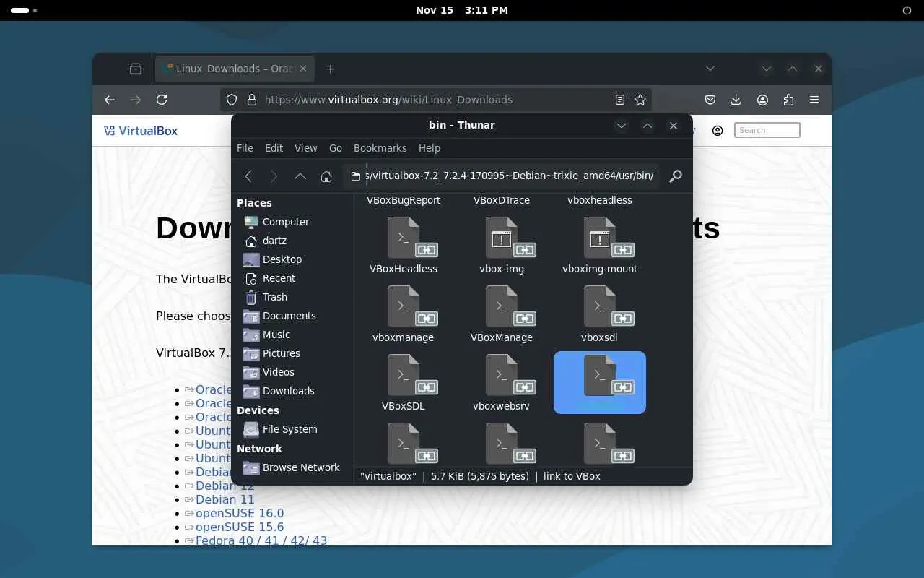Go back in Thunar's navigation toolbar
The image size is (924, 578).
248,176
